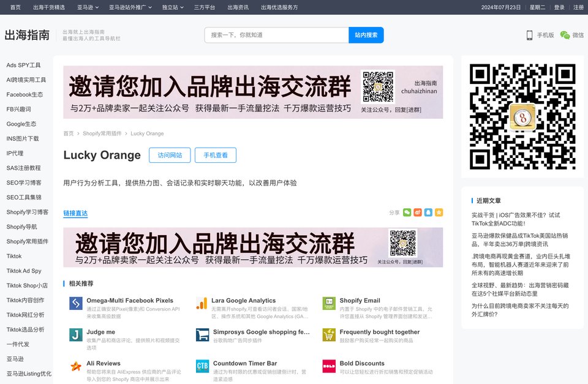Open 出海干货精选 menu item
The height and width of the screenshot is (384, 588).
point(49,7)
